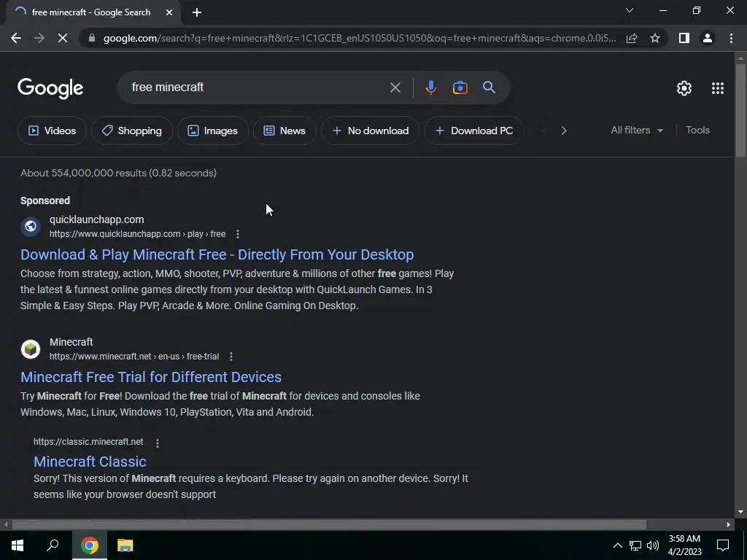This screenshot has height=560, width=747.
Task: Open the Windows Start menu
Action: click(18, 545)
